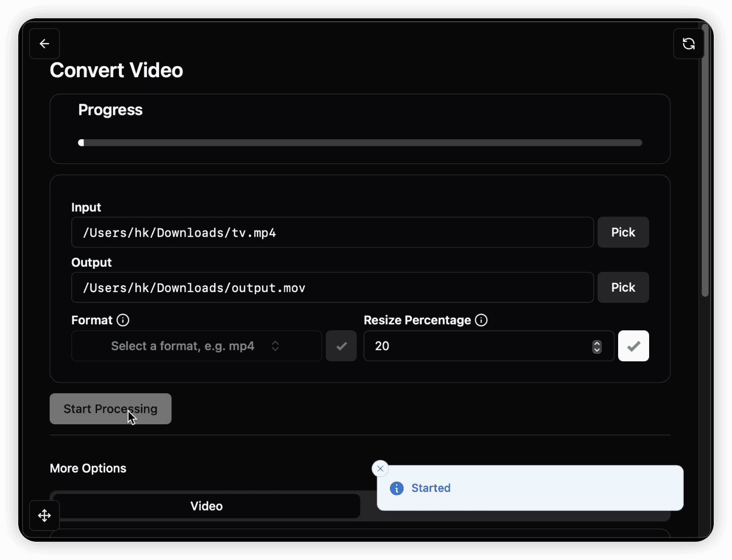Click the vertical scrollbar on the right

coord(705,163)
